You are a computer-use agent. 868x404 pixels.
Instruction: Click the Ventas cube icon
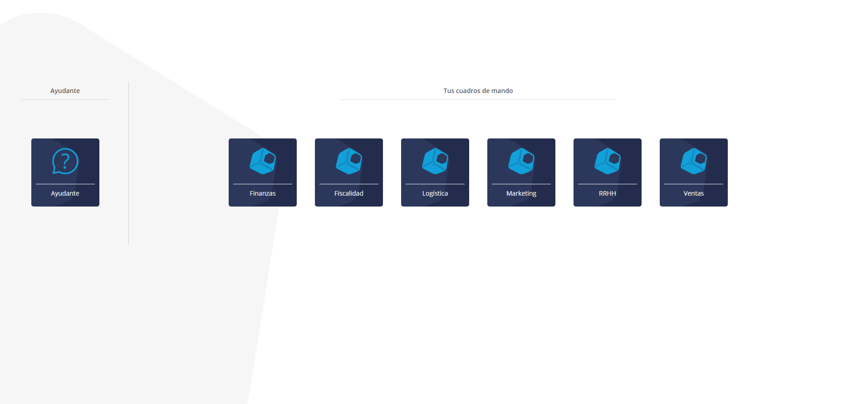click(x=694, y=161)
